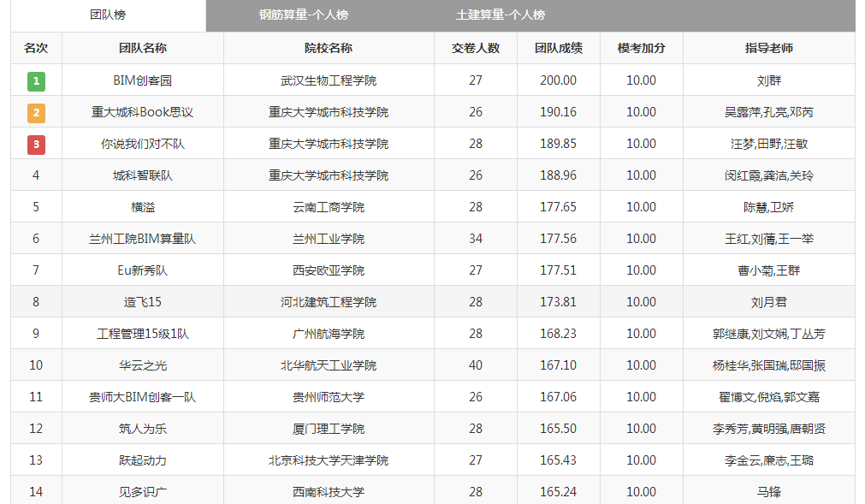Click team score 200.00
This screenshot has width=865, height=504.
pyautogui.click(x=559, y=80)
